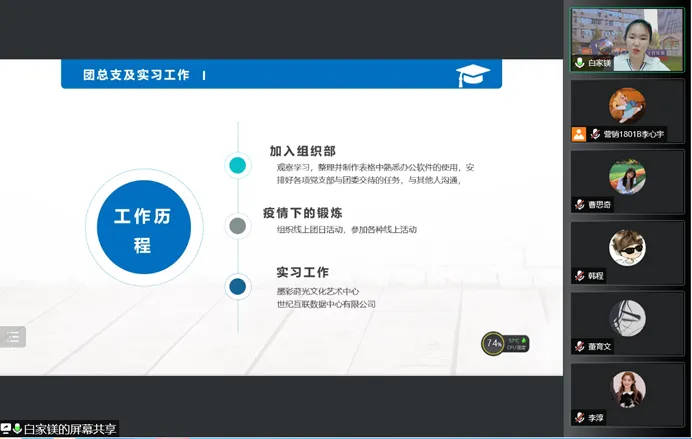Select the cartoon avatar of 营销1801B李心宇

[x=627, y=105]
